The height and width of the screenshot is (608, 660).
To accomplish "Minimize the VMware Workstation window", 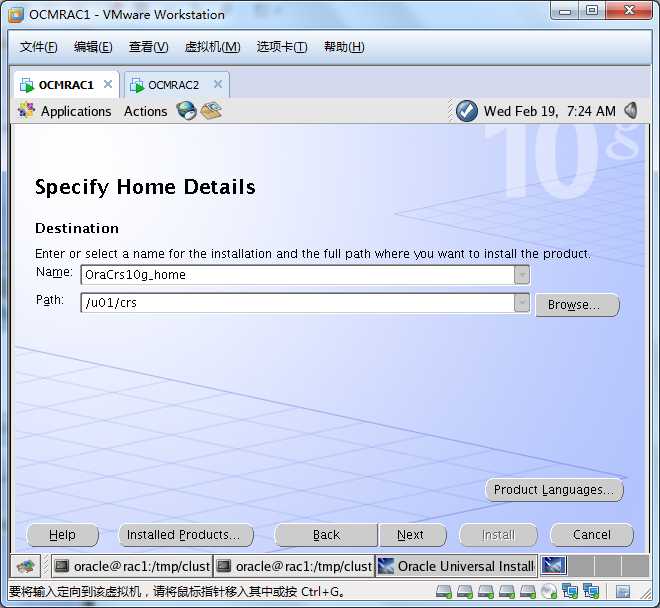I will [565, 11].
